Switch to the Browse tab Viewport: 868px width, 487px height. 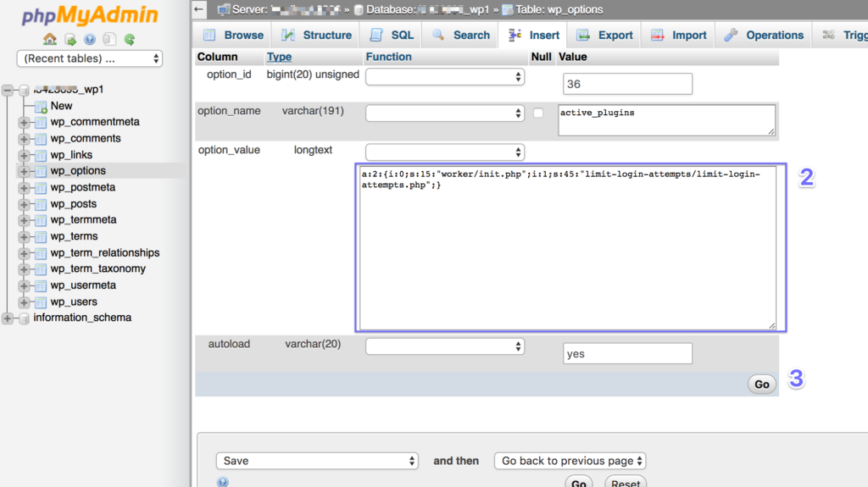pyautogui.click(x=232, y=35)
